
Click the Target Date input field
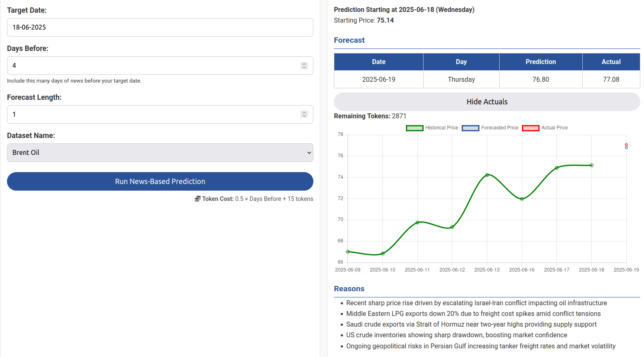(160, 27)
